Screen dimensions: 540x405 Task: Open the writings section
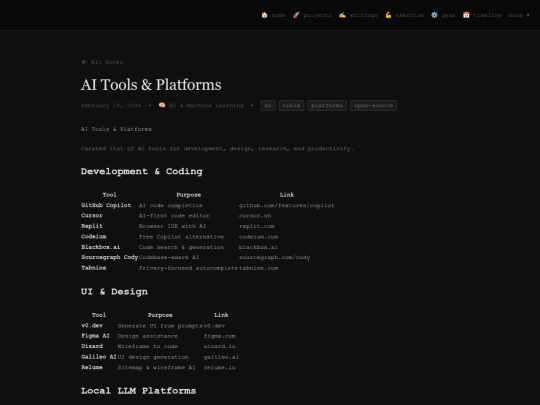point(363,15)
